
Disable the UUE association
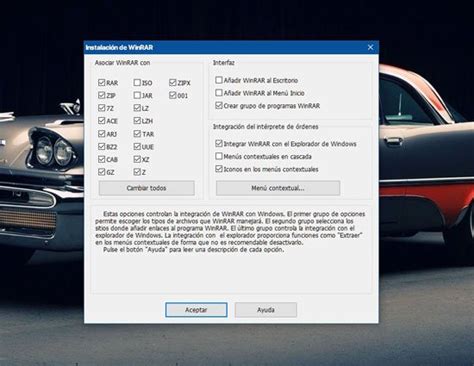(x=137, y=146)
